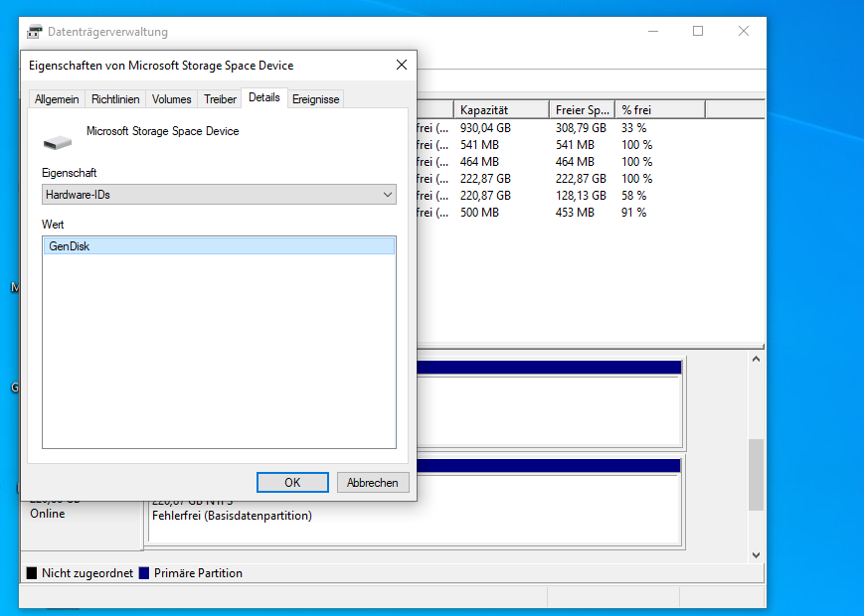Close the Eigenschaften properties dialog
The height and width of the screenshot is (616, 864).
click(402, 65)
